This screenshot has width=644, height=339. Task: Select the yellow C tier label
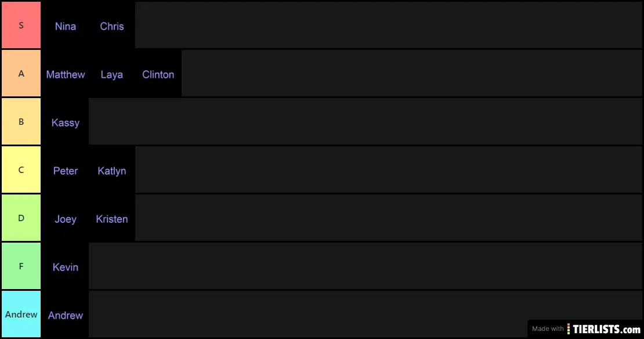[x=21, y=169]
